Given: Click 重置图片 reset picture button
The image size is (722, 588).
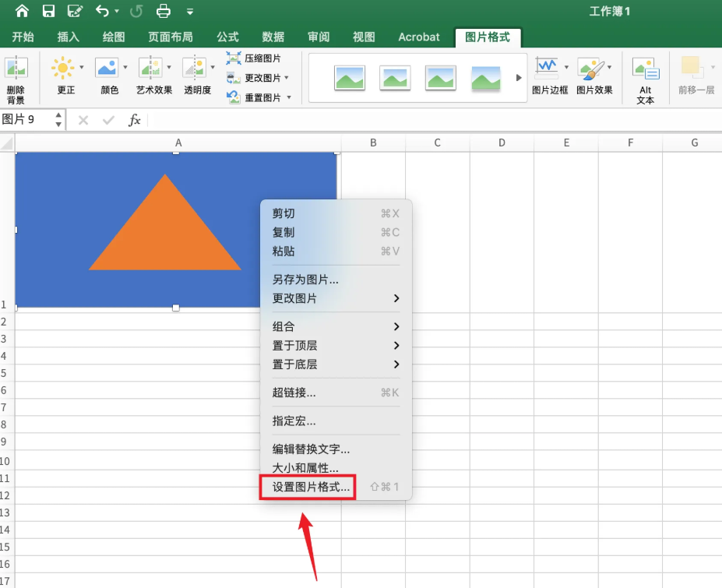Looking at the screenshot, I should pos(253,97).
